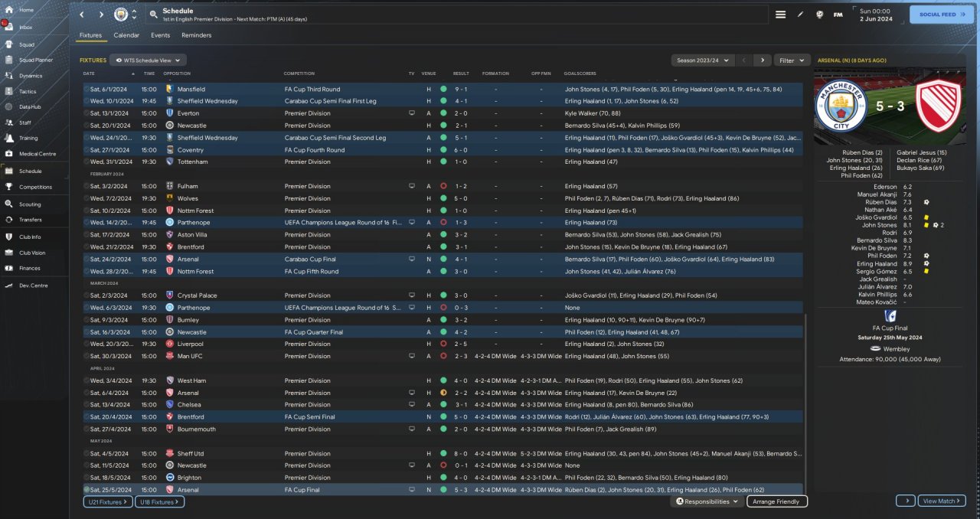Open the Scouting section
980x519 pixels.
point(30,204)
